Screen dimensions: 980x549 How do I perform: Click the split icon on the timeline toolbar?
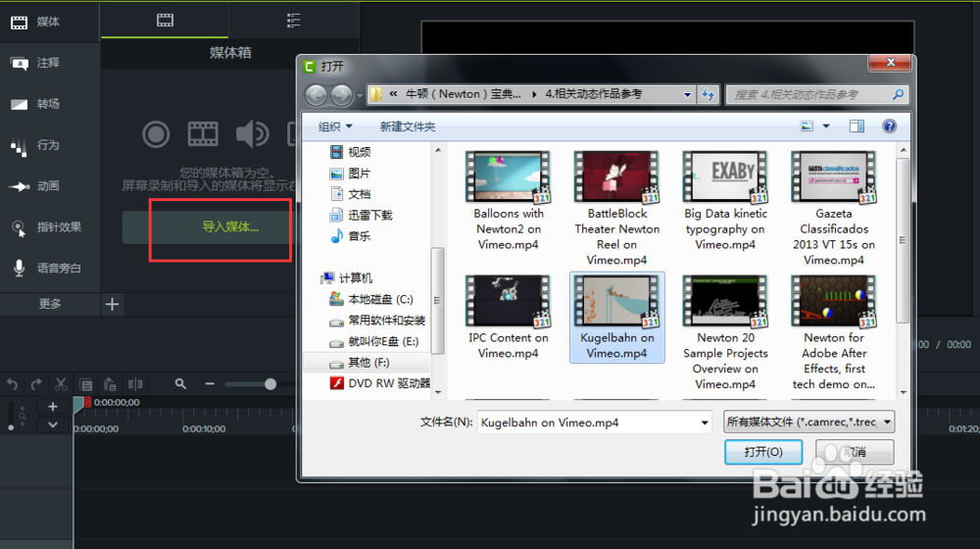[x=135, y=384]
